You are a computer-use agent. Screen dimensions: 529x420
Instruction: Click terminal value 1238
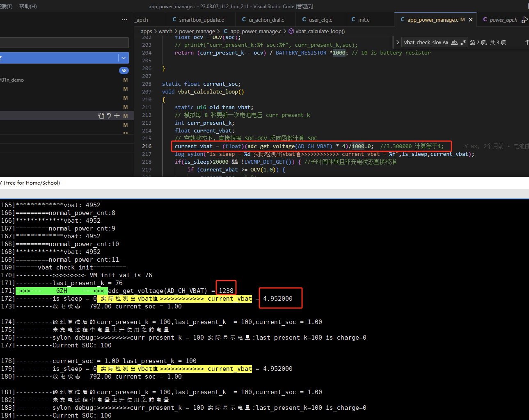point(226,291)
